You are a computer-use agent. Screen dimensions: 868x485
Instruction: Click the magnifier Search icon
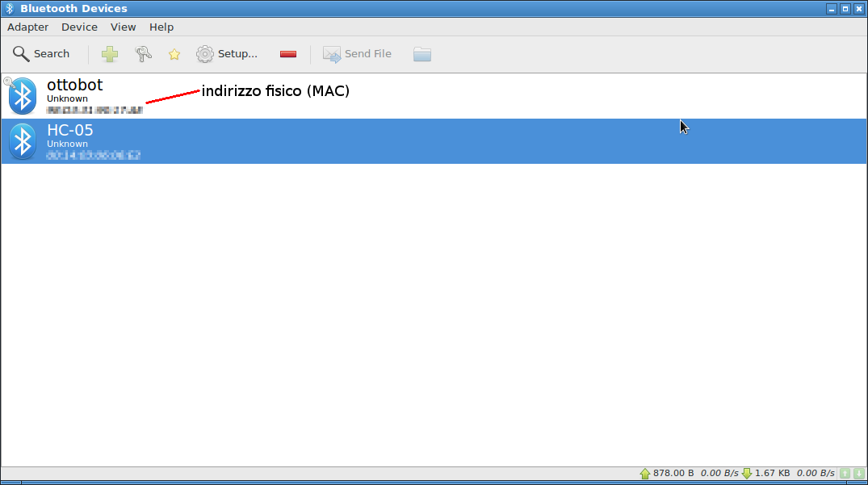[21, 53]
